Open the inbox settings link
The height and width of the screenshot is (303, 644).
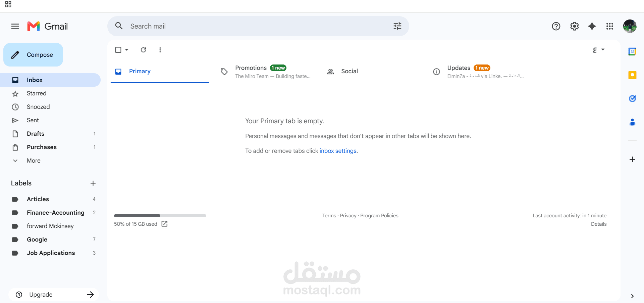point(338,151)
